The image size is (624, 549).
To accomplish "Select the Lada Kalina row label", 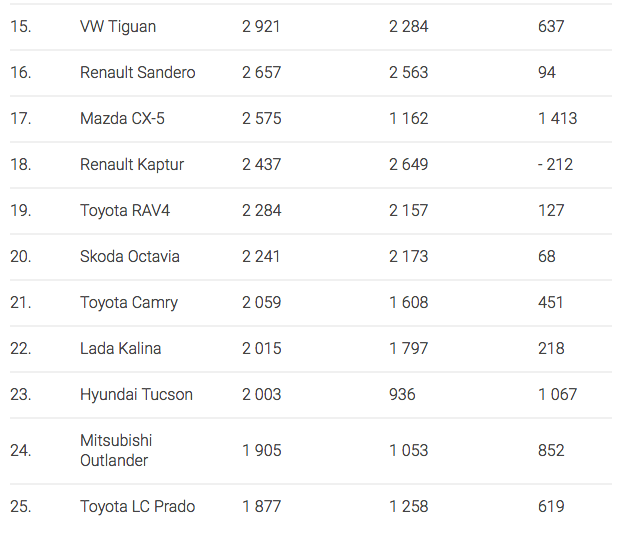I will tap(121, 348).
